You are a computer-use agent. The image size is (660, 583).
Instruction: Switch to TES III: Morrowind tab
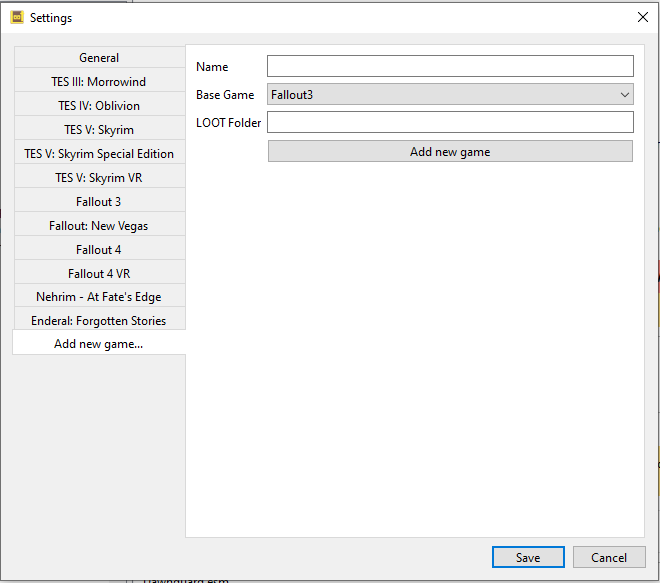(x=99, y=82)
